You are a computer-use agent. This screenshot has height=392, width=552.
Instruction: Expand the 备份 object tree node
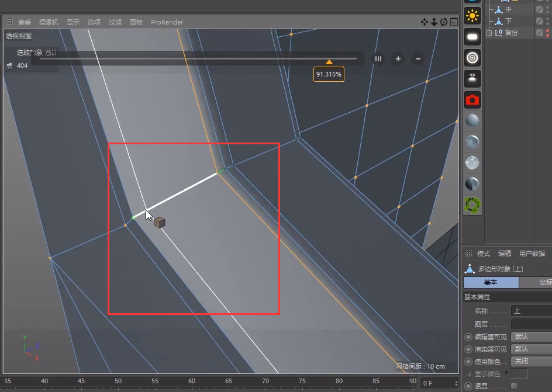pyautogui.click(x=489, y=33)
